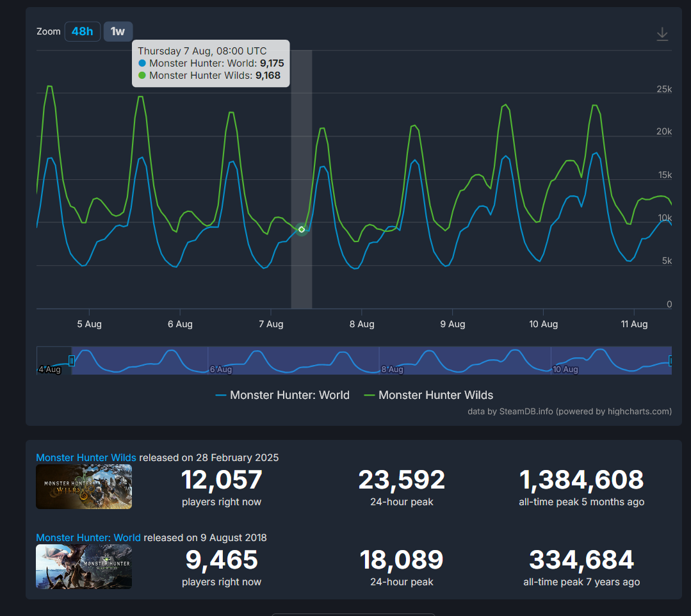This screenshot has height=616, width=691.
Task: Click the "Zoom" label beside the range buttons
Action: [x=49, y=31]
